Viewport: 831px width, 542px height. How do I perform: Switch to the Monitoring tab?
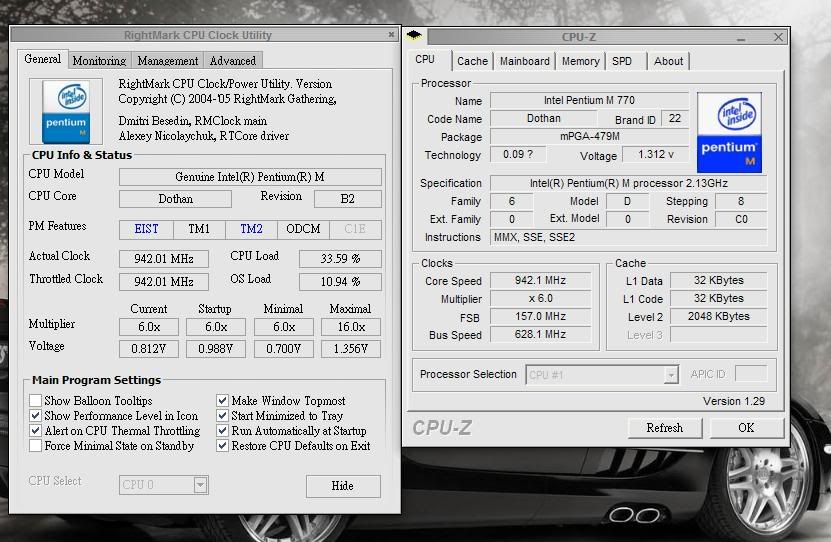click(x=99, y=60)
